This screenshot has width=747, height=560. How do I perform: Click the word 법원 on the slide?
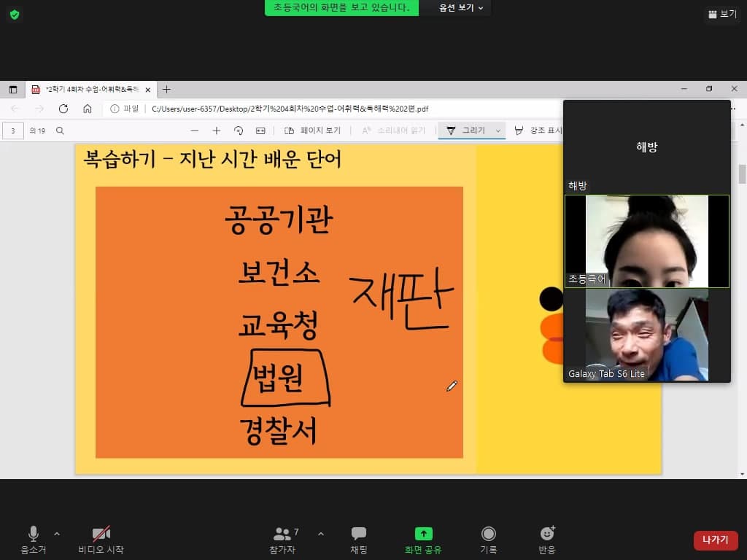pos(278,378)
